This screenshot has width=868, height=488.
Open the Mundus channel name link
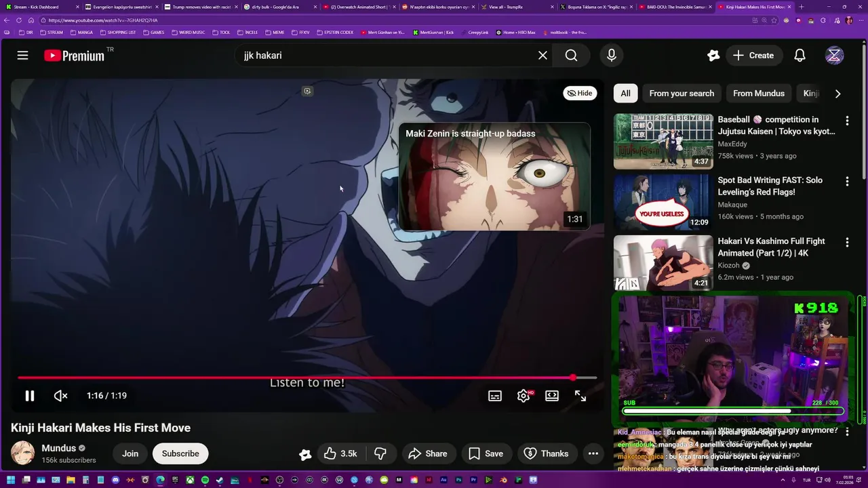tap(58, 448)
